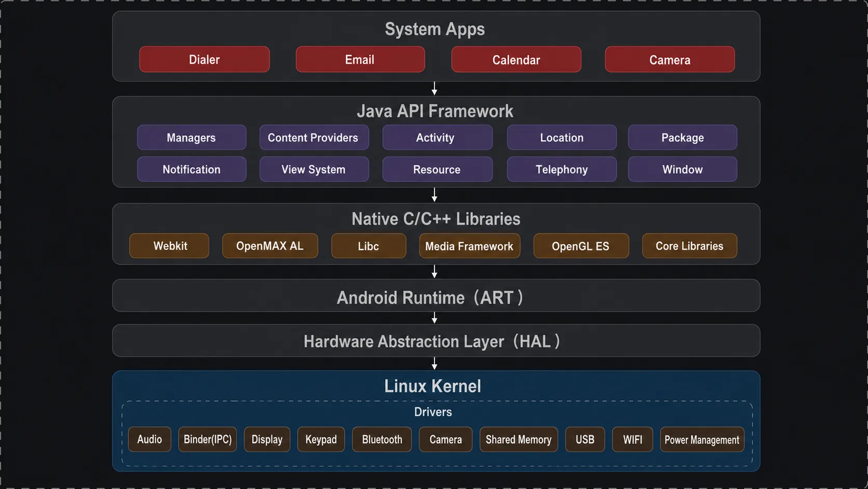The image size is (868, 489).
Task: Click the Android Runtime (ART) layer
Action: [x=436, y=296]
